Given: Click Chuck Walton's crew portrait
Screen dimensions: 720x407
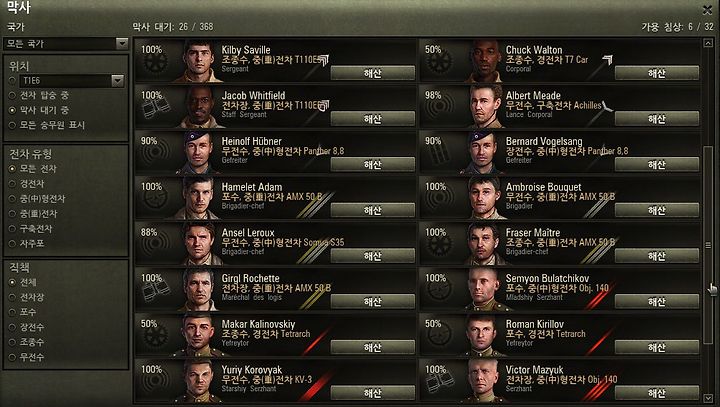Looking at the screenshot, I should 485,61.
